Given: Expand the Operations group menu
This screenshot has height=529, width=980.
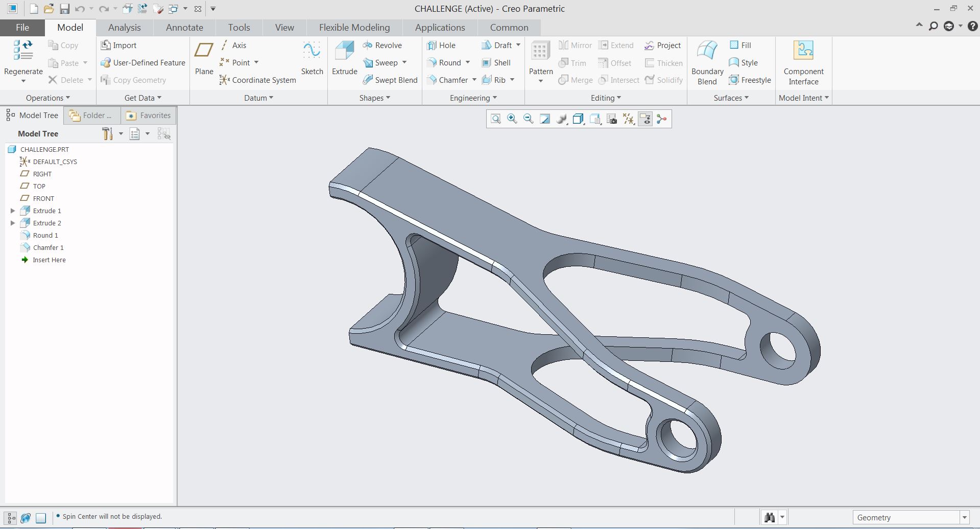Looking at the screenshot, I should click(x=48, y=98).
